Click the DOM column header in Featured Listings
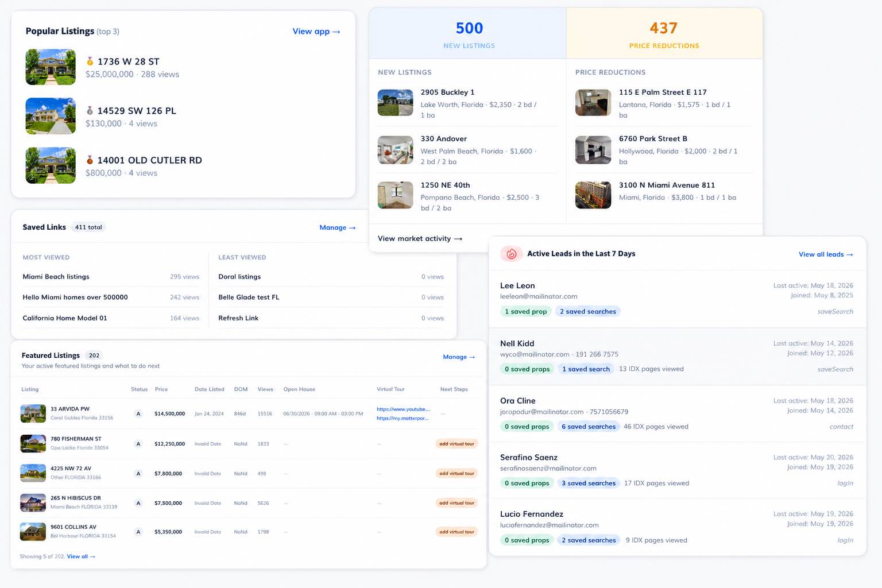This screenshot has height=588, width=882. point(241,389)
